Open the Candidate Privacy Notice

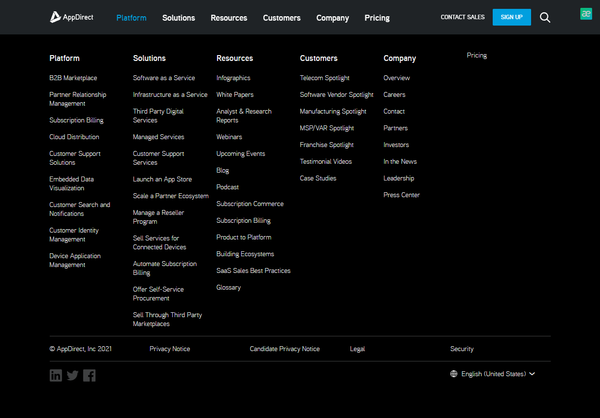coord(285,349)
